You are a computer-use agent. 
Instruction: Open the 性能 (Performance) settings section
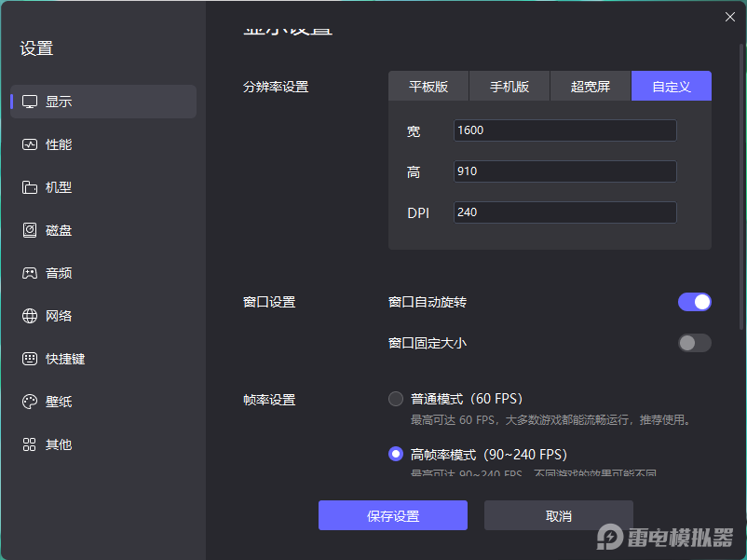58,144
